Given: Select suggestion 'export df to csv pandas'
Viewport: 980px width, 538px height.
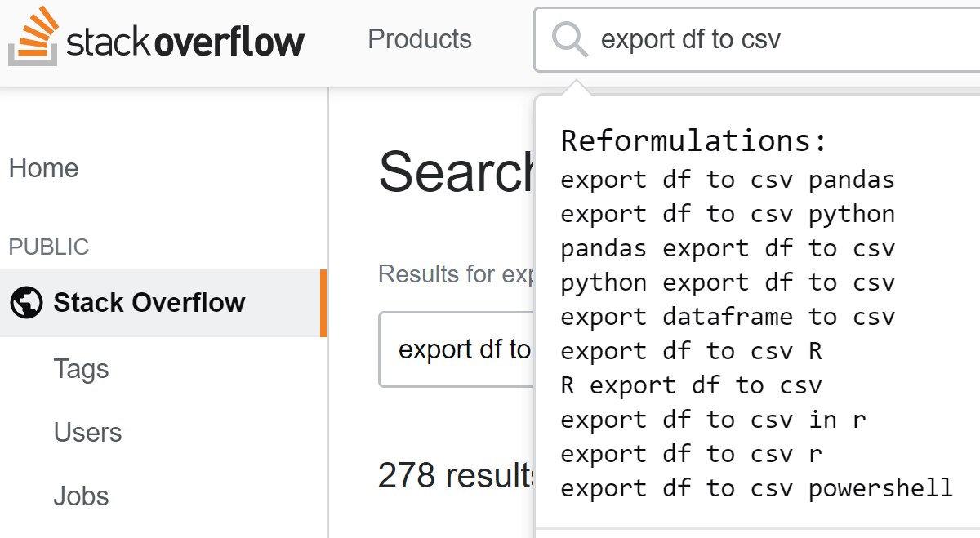Looking at the screenshot, I should [x=728, y=180].
